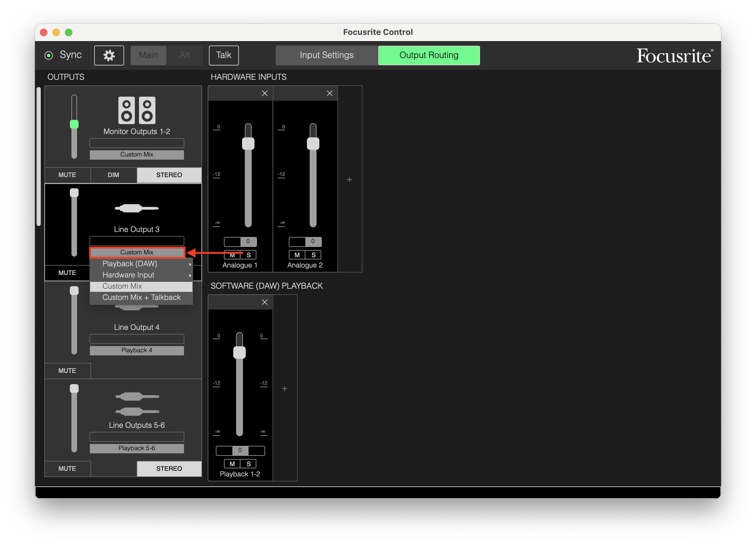
Task: Click the Monitor Outputs 1-2 name field
Action: click(137, 143)
